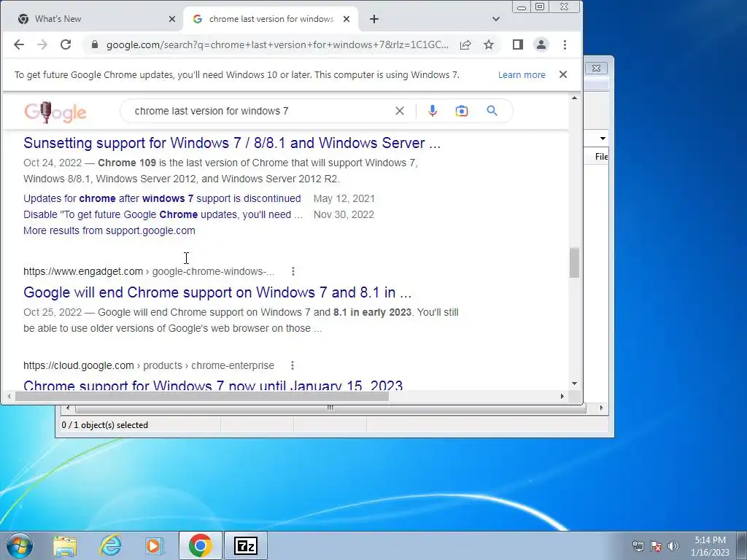Open options for cloud.google.com result
Screen dimensions: 747x560
pyautogui.click(x=293, y=366)
